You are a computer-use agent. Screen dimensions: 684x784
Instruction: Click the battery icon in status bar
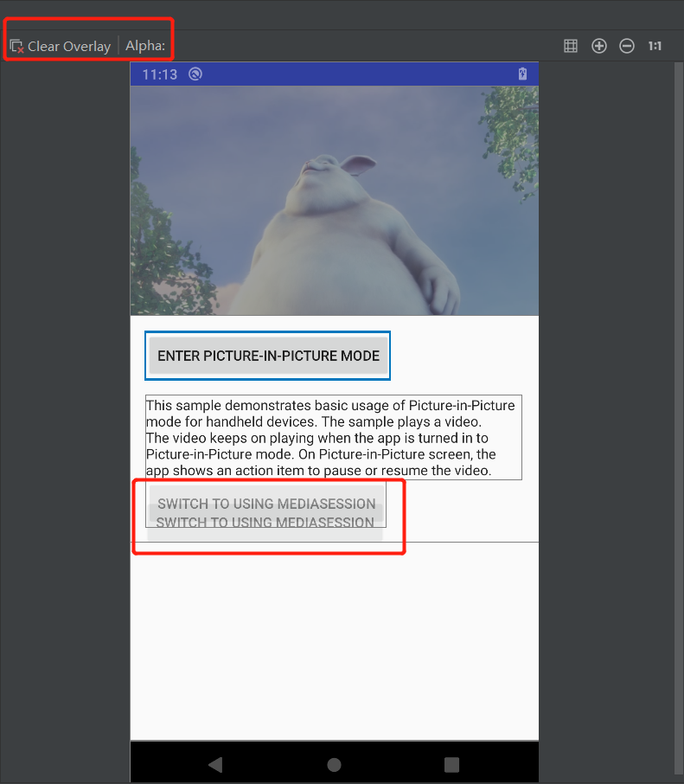click(x=522, y=74)
